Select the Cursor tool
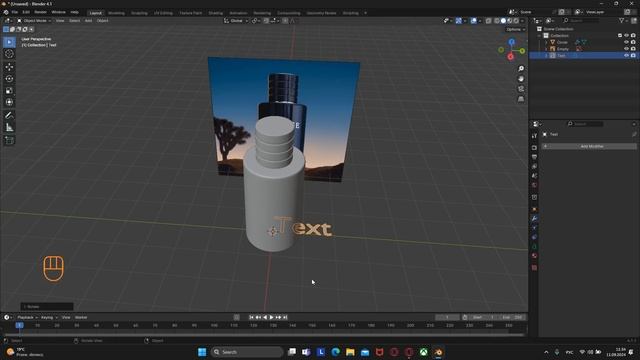The width and height of the screenshot is (640, 360). point(9,54)
